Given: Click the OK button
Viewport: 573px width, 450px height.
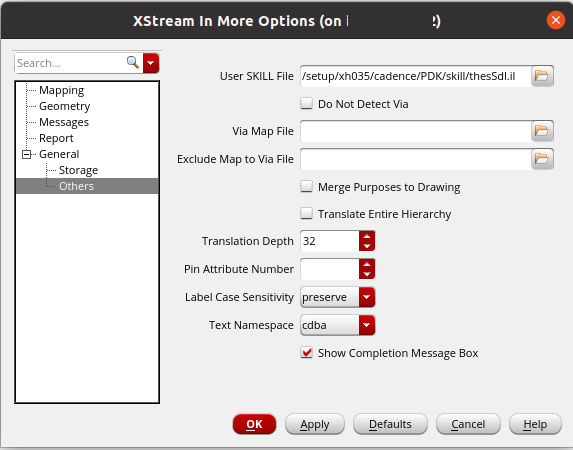Looking at the screenshot, I should pos(254,424).
